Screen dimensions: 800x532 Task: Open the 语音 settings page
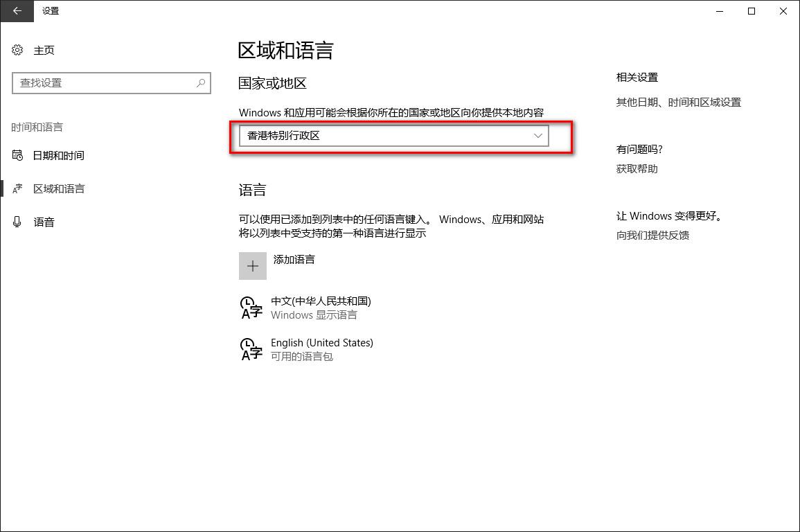[x=44, y=222]
